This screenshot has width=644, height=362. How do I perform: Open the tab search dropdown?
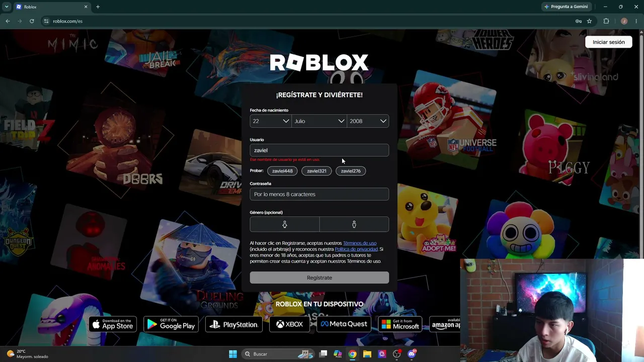coord(7,7)
